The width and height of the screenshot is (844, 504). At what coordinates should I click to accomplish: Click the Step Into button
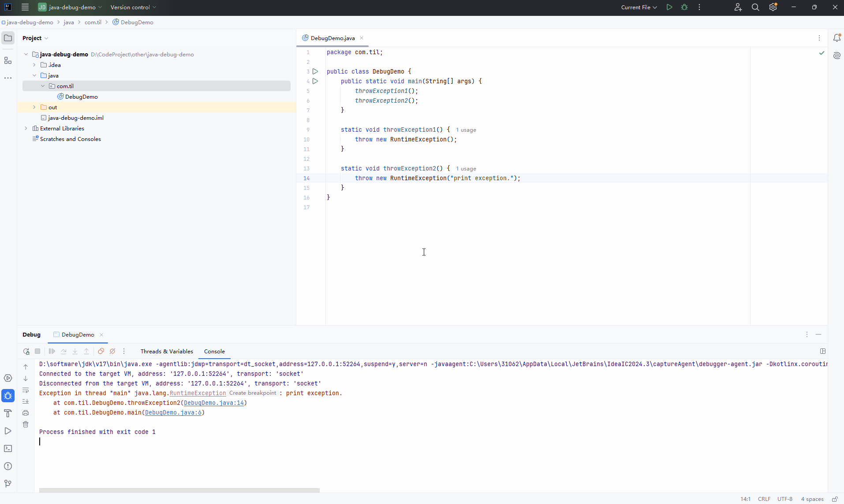[x=75, y=351]
